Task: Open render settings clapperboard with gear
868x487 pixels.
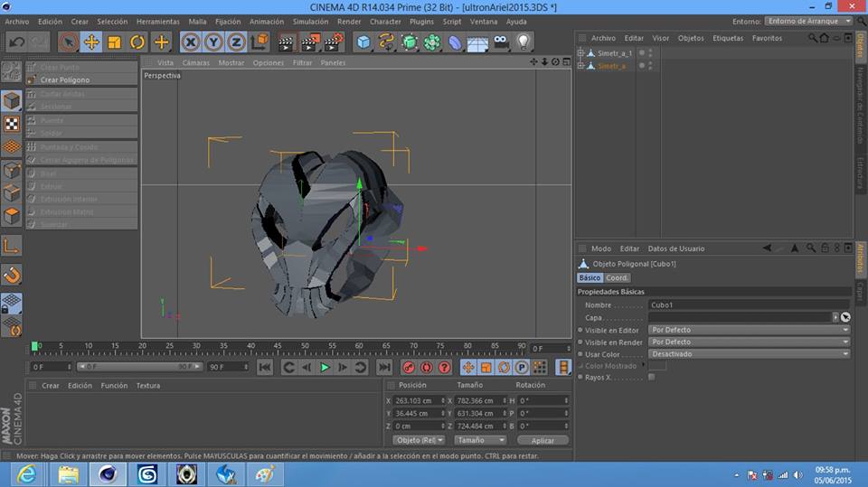Action: point(334,42)
